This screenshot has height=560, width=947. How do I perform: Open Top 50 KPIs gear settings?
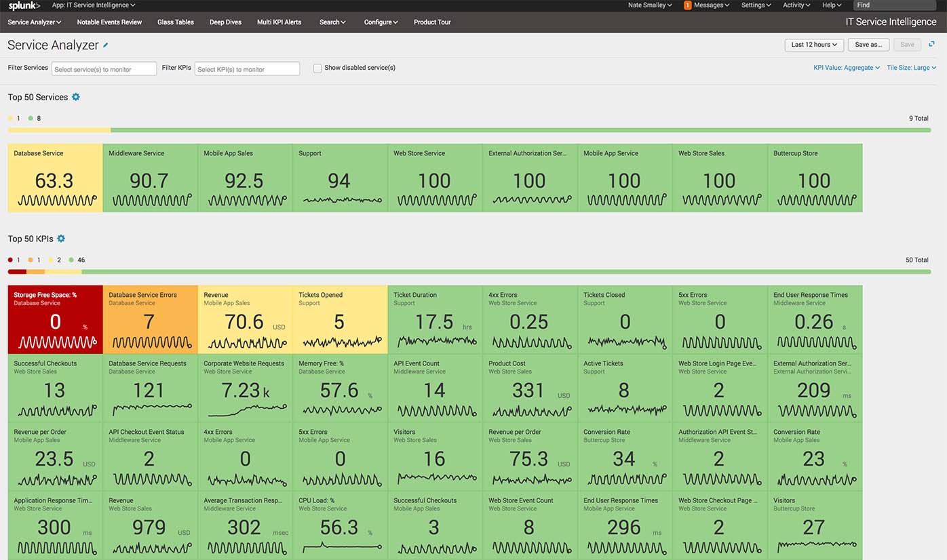[x=61, y=239]
